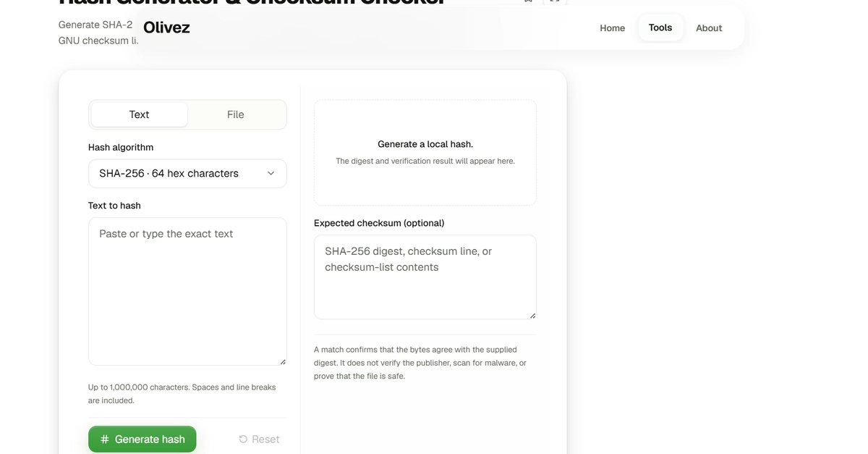The width and height of the screenshot is (868, 454).
Task: Click the circular arrow Reset icon
Action: pyautogui.click(x=243, y=440)
